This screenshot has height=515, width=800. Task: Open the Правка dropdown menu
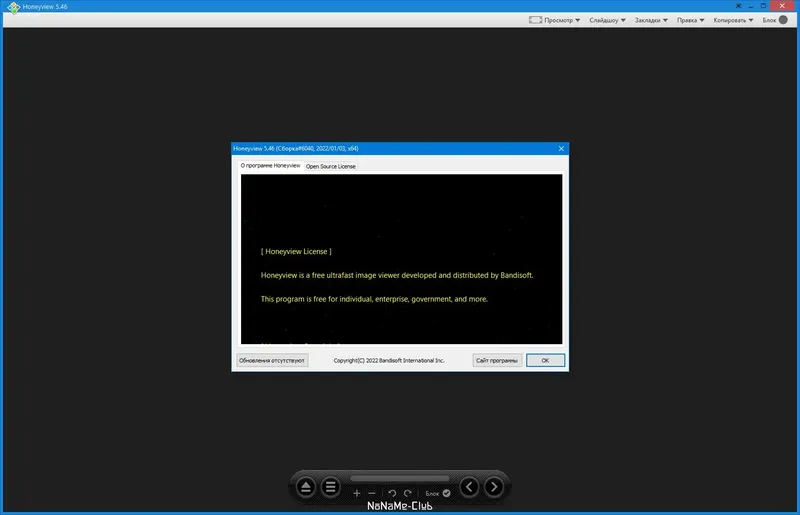point(691,20)
